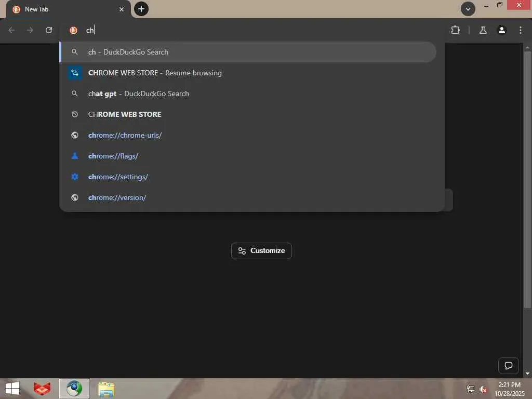This screenshot has height=399, width=532.
Task: Open the Windows Start menu
Action: (12, 389)
